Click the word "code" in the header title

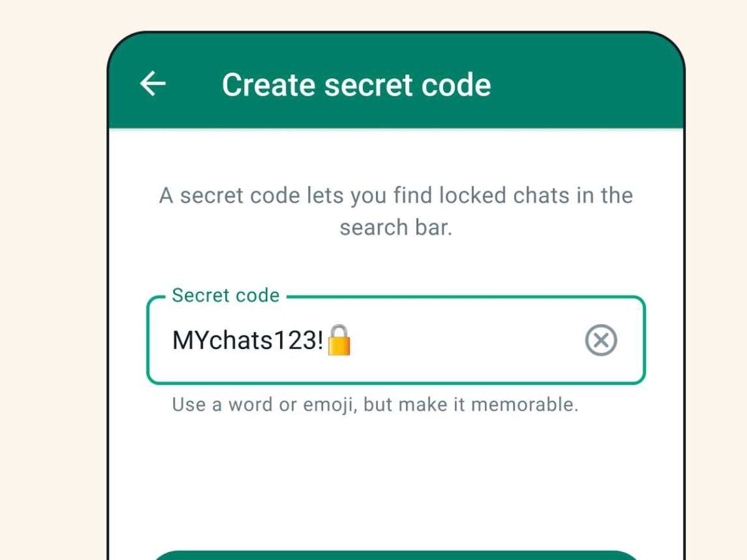pos(456,85)
